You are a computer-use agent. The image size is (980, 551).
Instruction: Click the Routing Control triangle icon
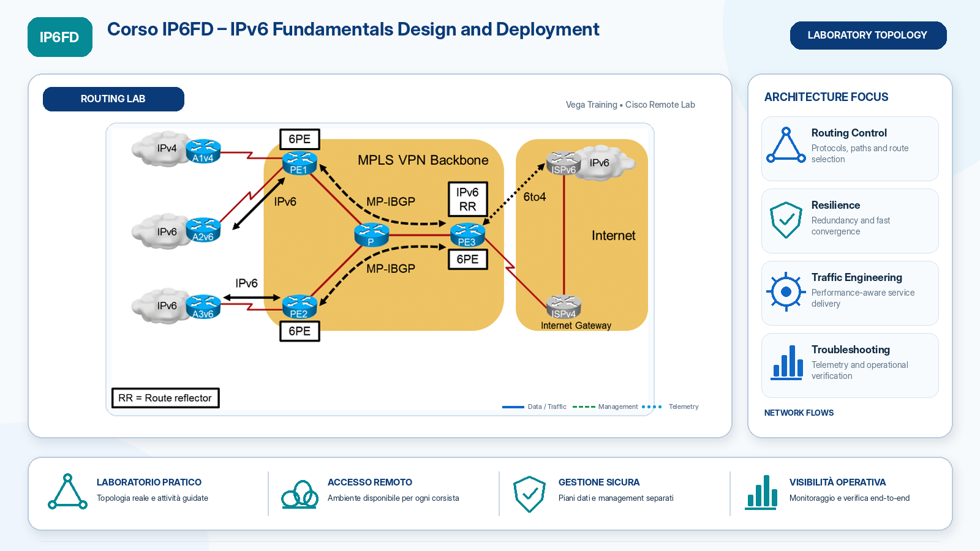(x=786, y=145)
